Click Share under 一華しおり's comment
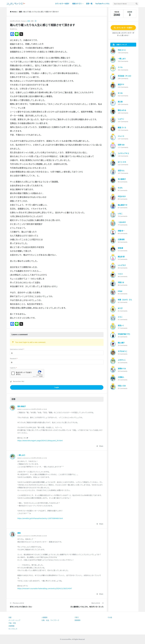The width and height of the screenshot is (145, 644). click(x=100, y=524)
